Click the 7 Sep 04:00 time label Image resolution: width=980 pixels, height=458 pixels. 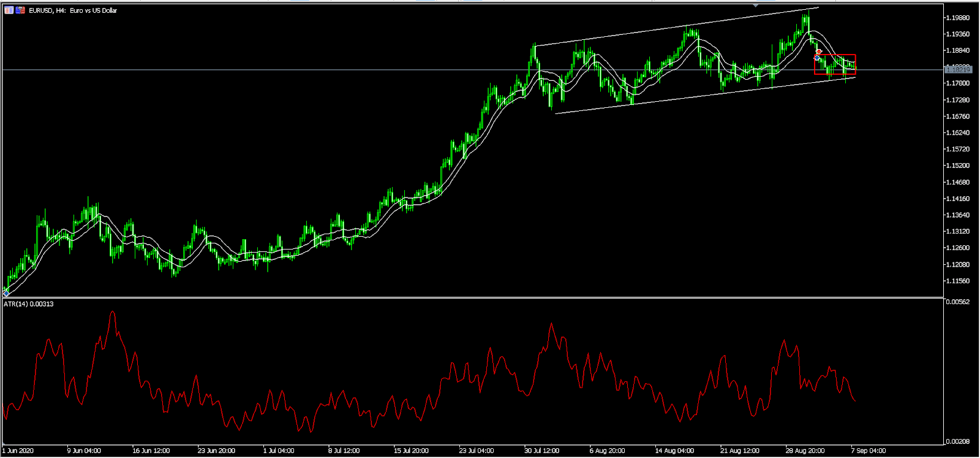868,451
